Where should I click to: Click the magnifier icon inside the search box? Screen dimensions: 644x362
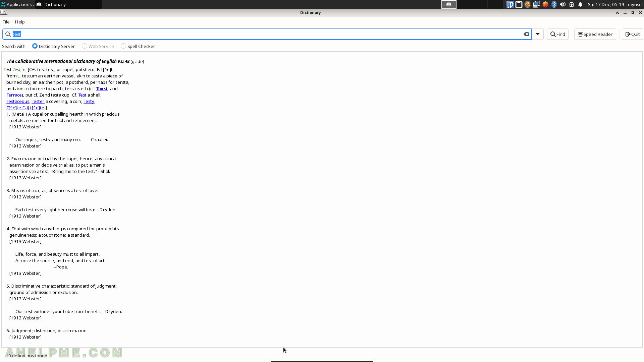coord(8,34)
